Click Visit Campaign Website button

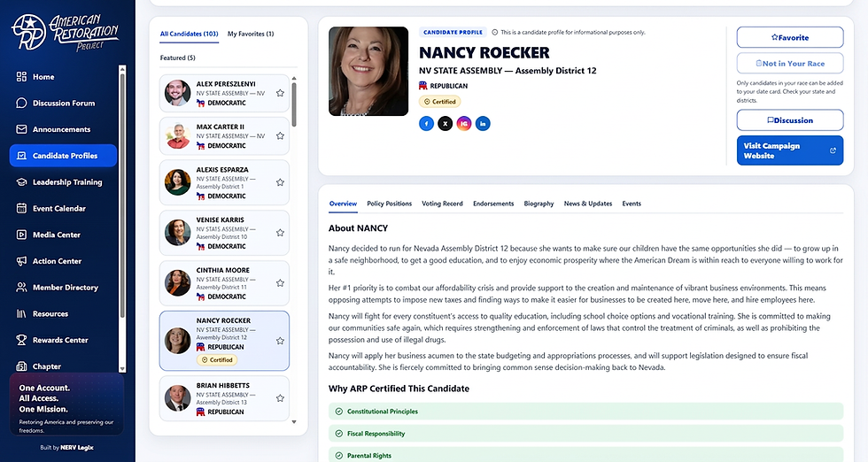coord(790,150)
